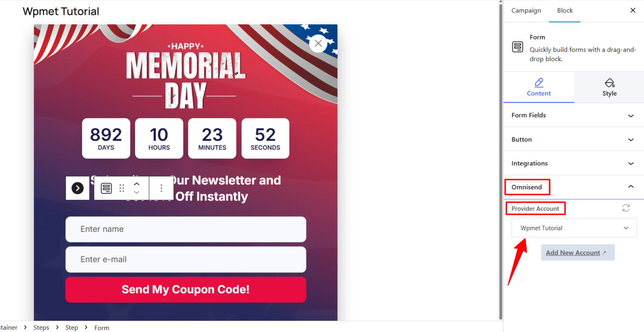644x332 pixels.
Task: Collapse the Omnisend section
Action: (x=630, y=187)
